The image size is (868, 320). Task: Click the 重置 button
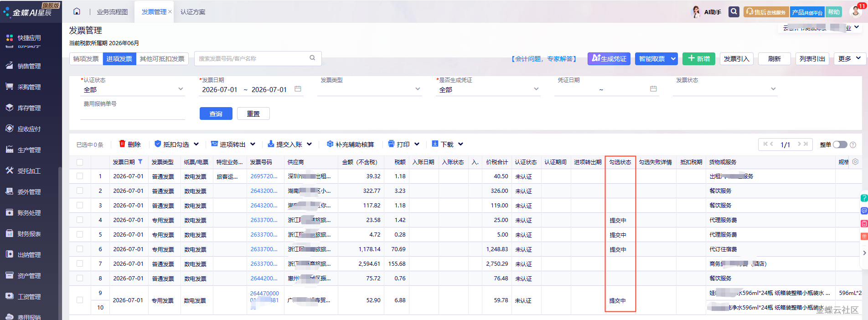[253, 114]
